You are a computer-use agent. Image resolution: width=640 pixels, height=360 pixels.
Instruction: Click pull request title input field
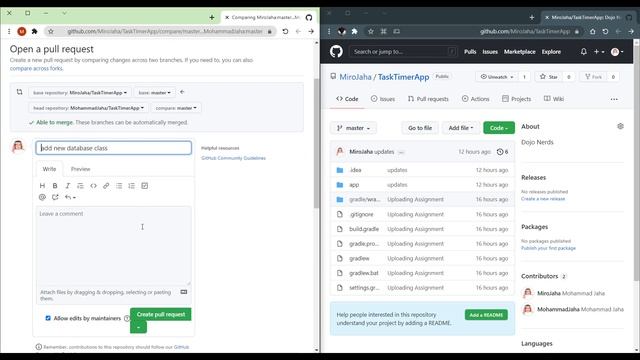tap(113, 148)
